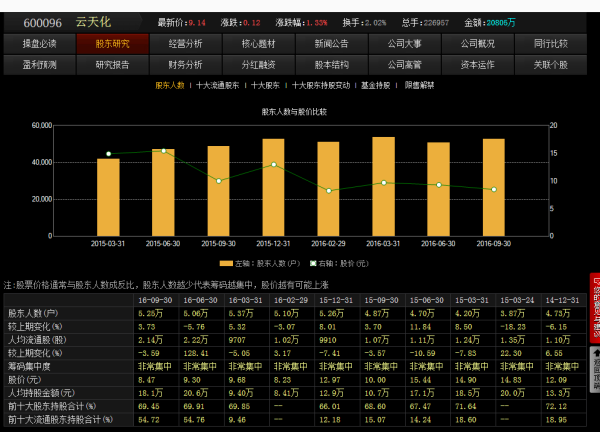The height and width of the screenshot is (432, 600).
Task: Click the 16-06-30 column header
Action: [x=201, y=300]
